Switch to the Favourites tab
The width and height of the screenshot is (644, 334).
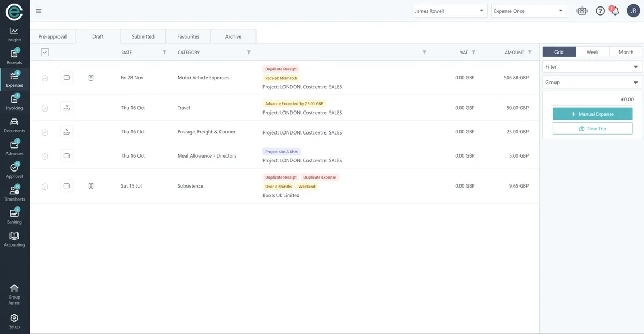[x=188, y=36]
